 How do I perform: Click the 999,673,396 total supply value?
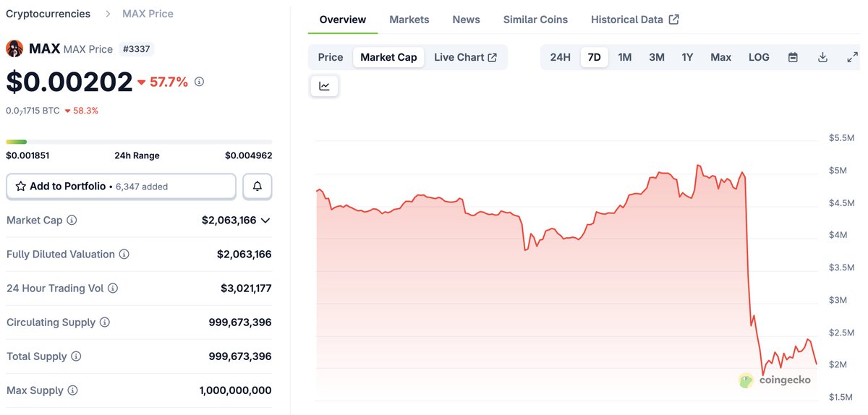240,356
